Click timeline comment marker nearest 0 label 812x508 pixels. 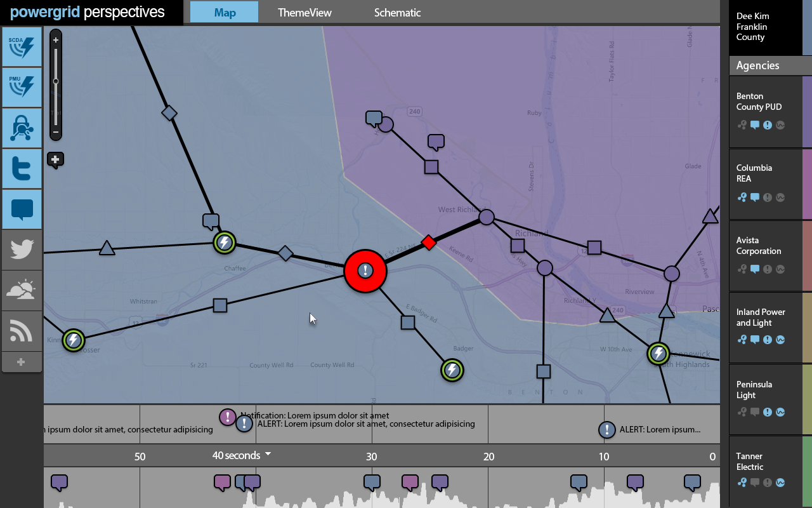pyautogui.click(x=692, y=483)
